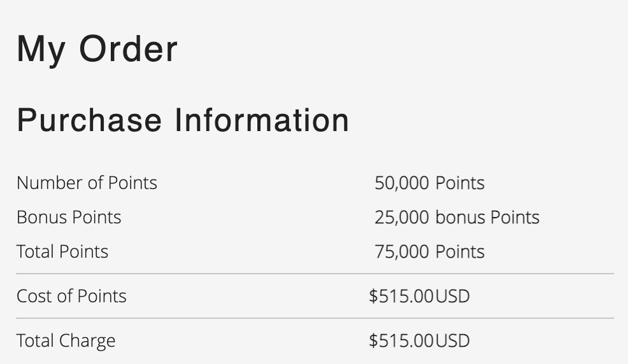Select the word Purchase in the heading

point(89,120)
